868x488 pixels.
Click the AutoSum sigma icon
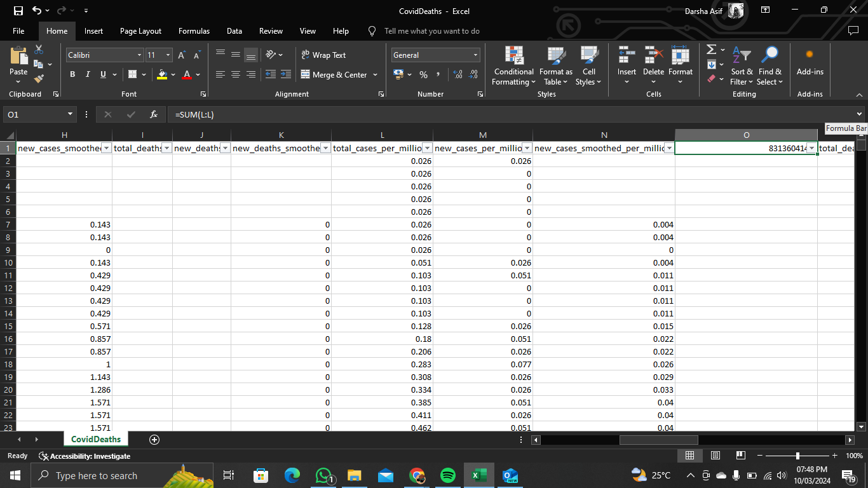pyautogui.click(x=712, y=50)
